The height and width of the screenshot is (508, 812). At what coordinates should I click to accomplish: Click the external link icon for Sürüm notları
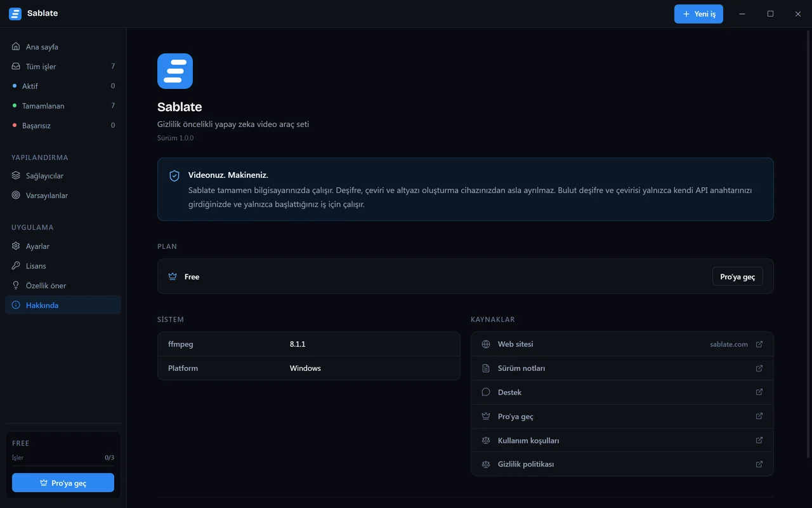point(759,368)
